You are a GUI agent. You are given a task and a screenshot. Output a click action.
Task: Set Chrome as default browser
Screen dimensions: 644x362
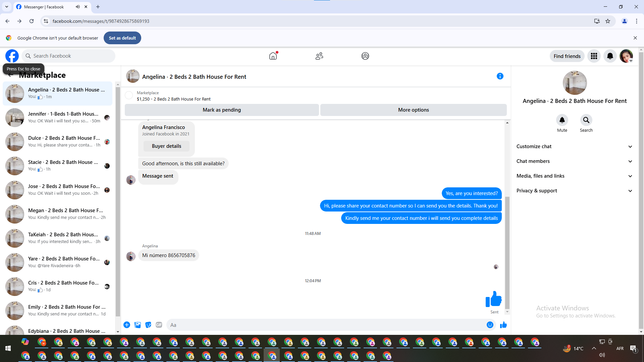point(122,38)
